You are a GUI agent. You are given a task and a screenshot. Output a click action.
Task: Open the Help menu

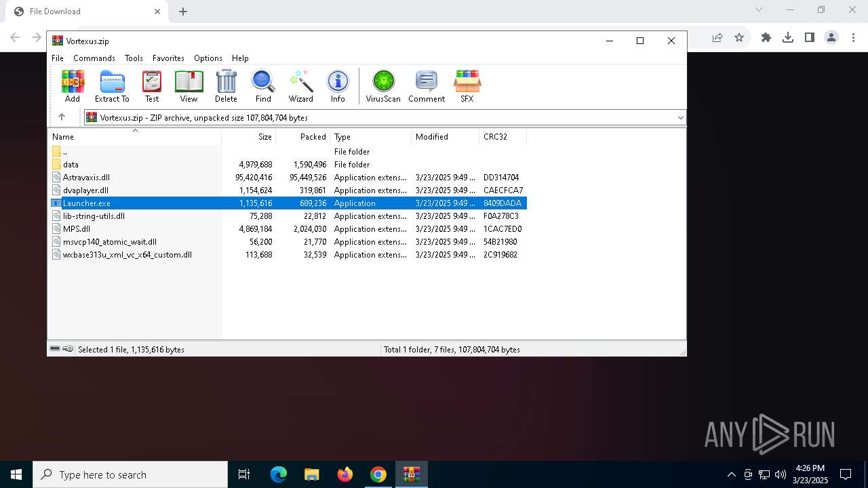click(x=240, y=58)
